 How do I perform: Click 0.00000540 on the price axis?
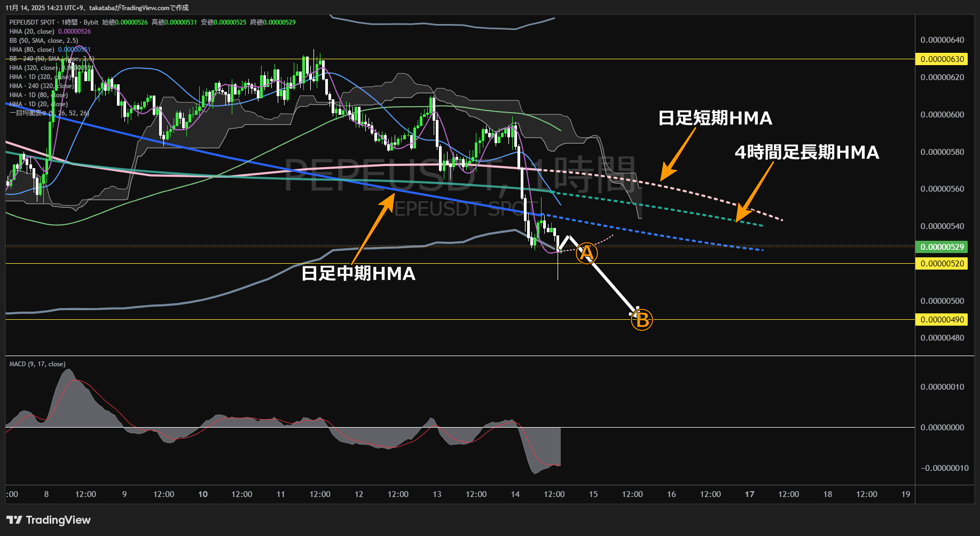942,226
